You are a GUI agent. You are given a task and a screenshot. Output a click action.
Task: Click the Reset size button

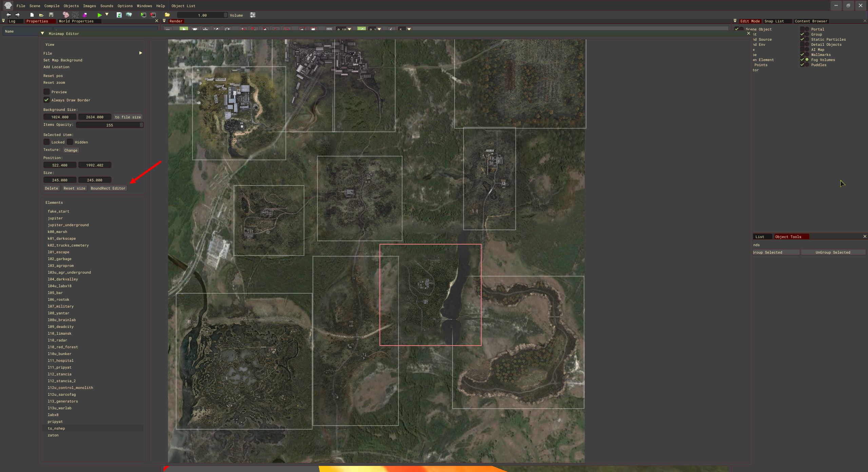pos(74,188)
